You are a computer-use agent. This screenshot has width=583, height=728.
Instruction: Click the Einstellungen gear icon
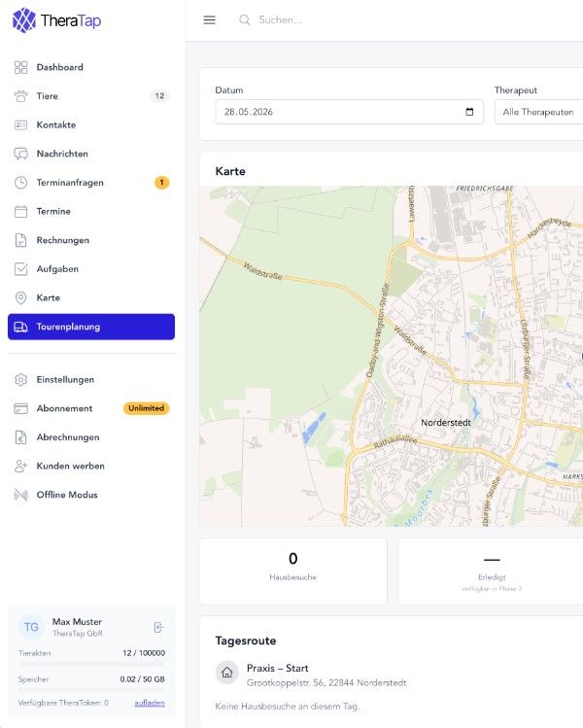(20, 380)
